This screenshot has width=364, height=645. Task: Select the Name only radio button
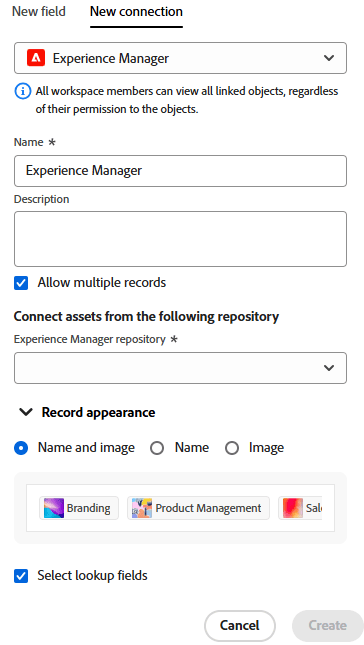pos(157,448)
